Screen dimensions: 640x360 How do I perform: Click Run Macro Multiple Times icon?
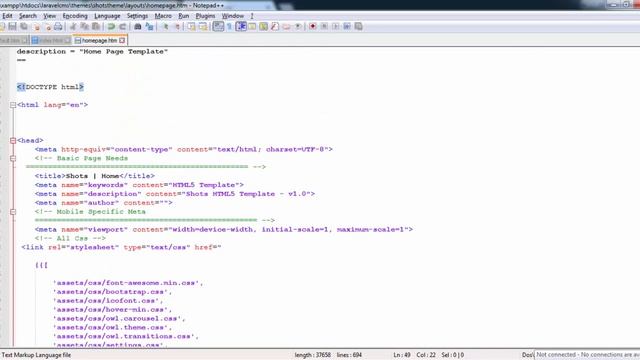tap(347, 27)
